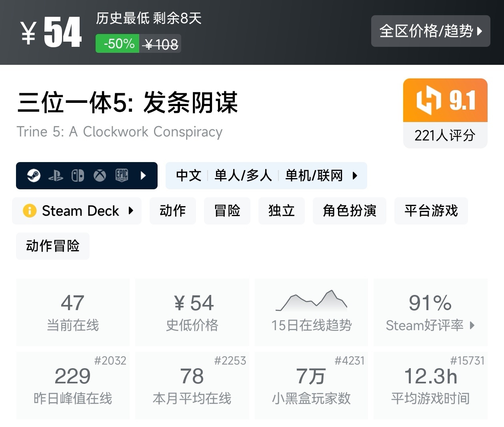504x427 pixels.
Task: Expand Steam Deck compatibility details
Action: tap(131, 210)
